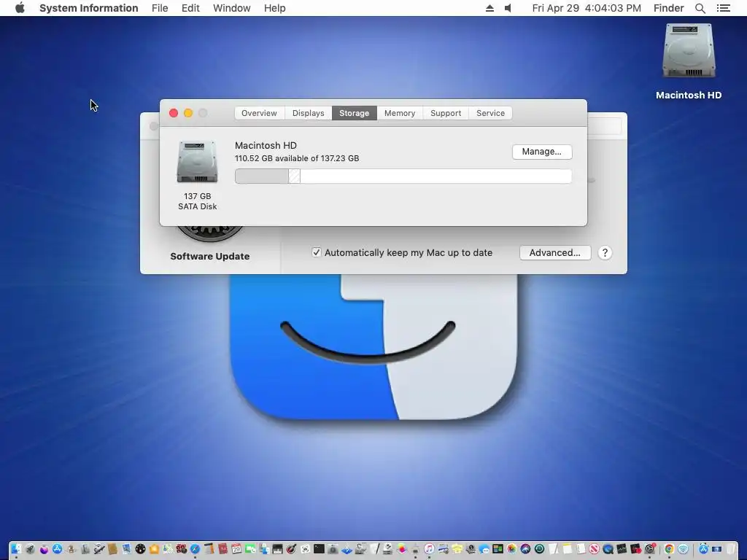Launch QuickTime Player from the Dock
Image resolution: width=747 pixels, height=560 pixels.
coord(608,549)
